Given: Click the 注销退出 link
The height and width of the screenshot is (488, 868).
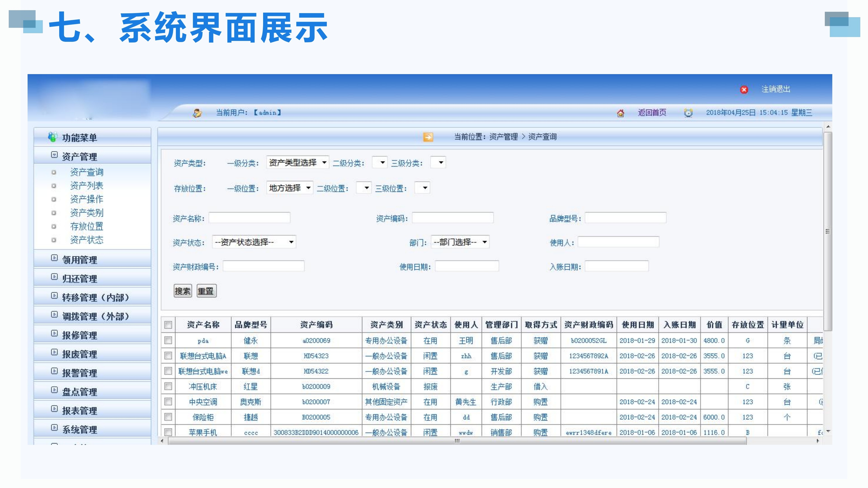Looking at the screenshot, I should [776, 89].
